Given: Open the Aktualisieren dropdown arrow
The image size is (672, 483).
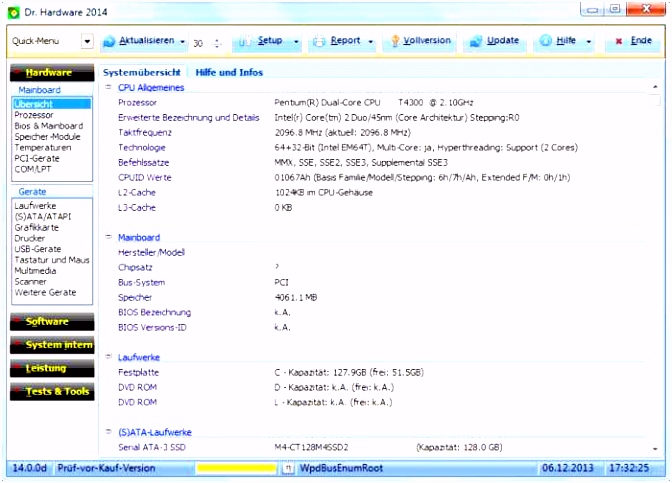Looking at the screenshot, I should coord(183,42).
